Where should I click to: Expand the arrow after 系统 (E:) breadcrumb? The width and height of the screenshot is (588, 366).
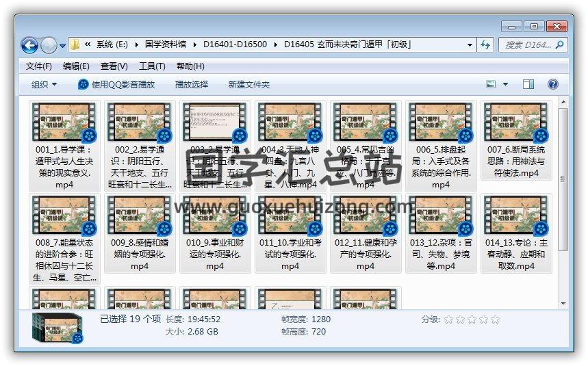137,44
